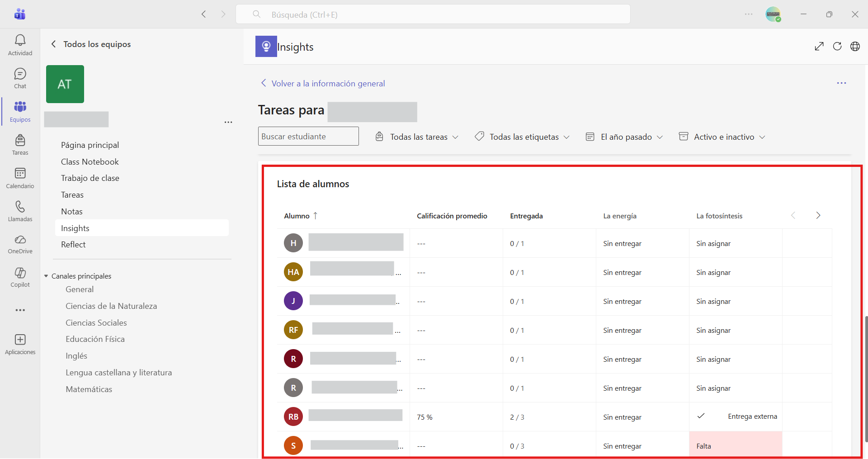Select Insights in team menu
The height and width of the screenshot is (459, 868).
[x=142, y=228]
